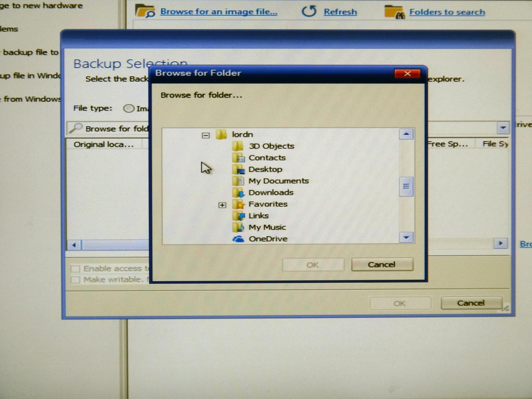Click OK in Backup Selection dialog
The image size is (532, 399).
tap(400, 303)
